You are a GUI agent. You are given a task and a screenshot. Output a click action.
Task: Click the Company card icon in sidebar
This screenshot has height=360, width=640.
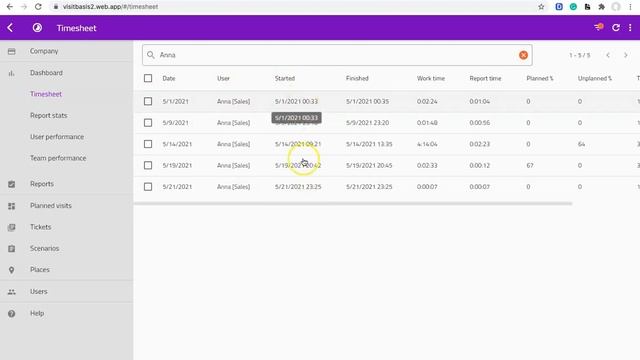(x=11, y=51)
